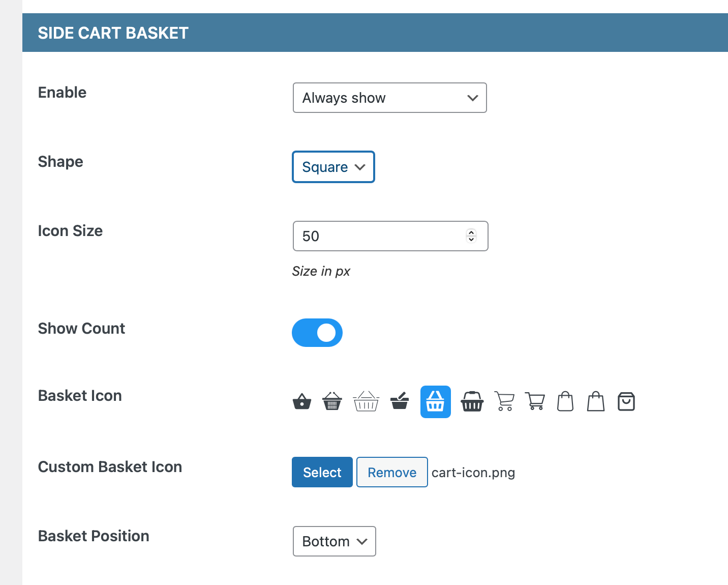Select the highlighted blue basket icon

click(x=435, y=402)
